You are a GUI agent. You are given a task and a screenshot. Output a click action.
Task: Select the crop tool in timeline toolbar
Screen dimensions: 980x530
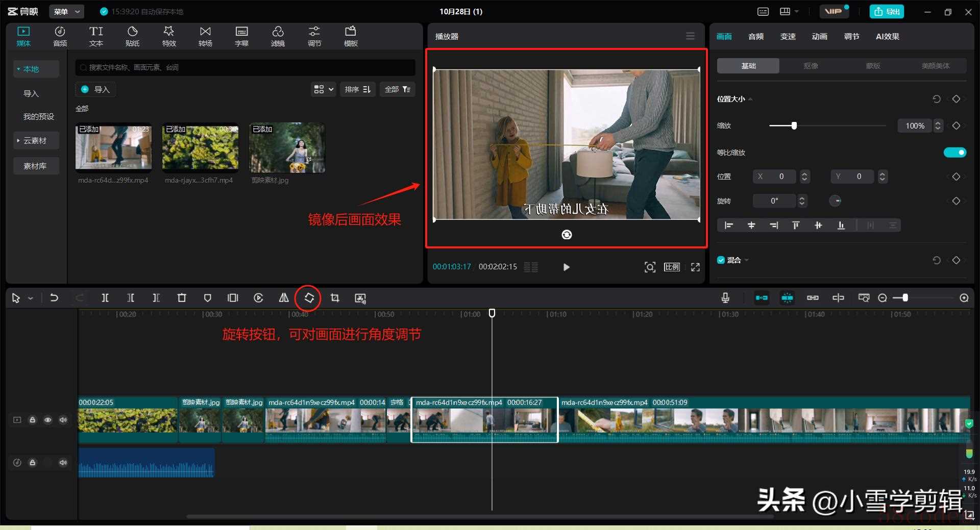[335, 298]
